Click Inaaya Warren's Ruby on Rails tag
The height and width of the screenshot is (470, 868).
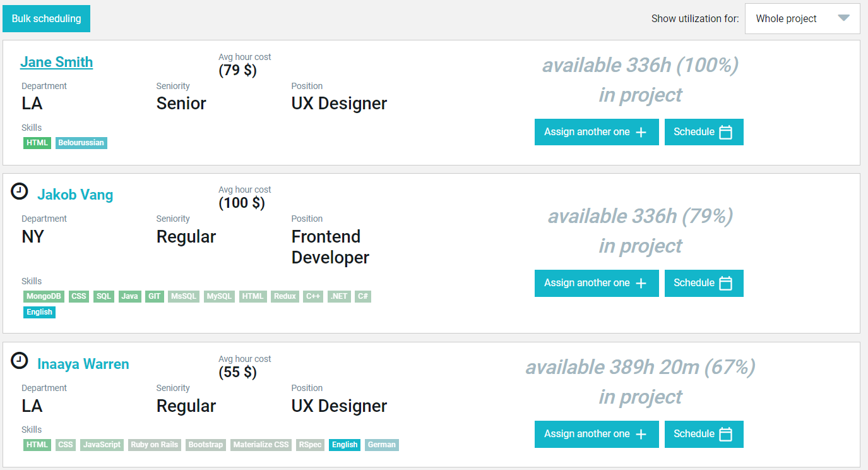(x=155, y=445)
